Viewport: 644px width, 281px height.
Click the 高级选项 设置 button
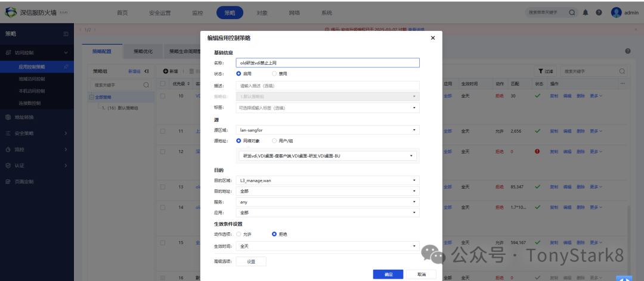(251, 261)
